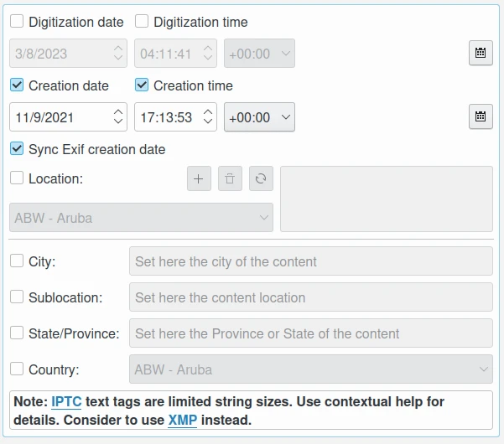The width and height of the screenshot is (504, 444).
Task: Open calendar picker for creation date
Action: [x=481, y=116]
